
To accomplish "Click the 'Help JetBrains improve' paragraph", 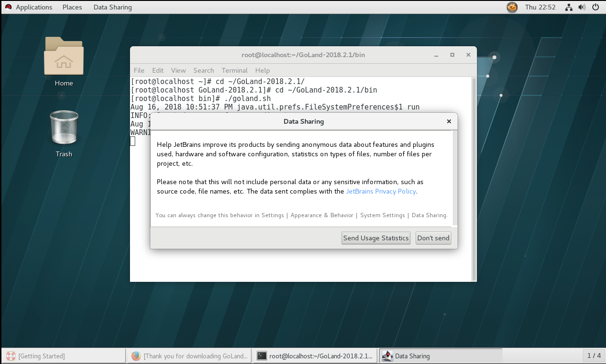I will coord(295,154).
